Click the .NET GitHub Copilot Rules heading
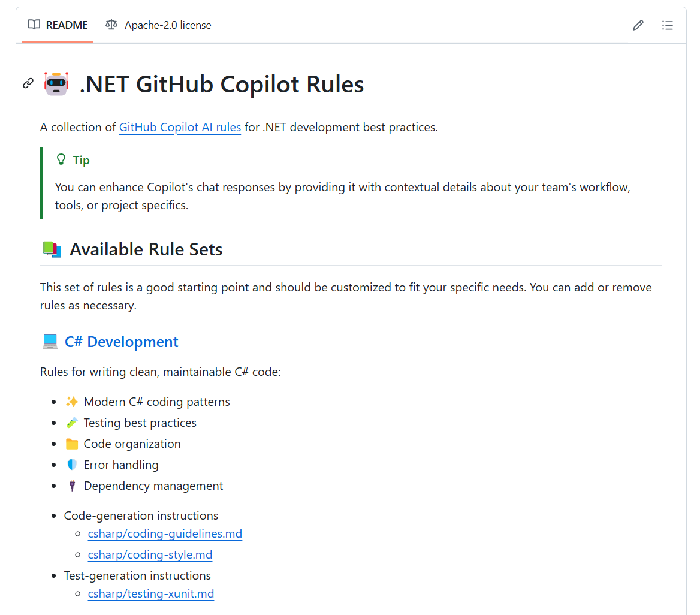 point(221,84)
